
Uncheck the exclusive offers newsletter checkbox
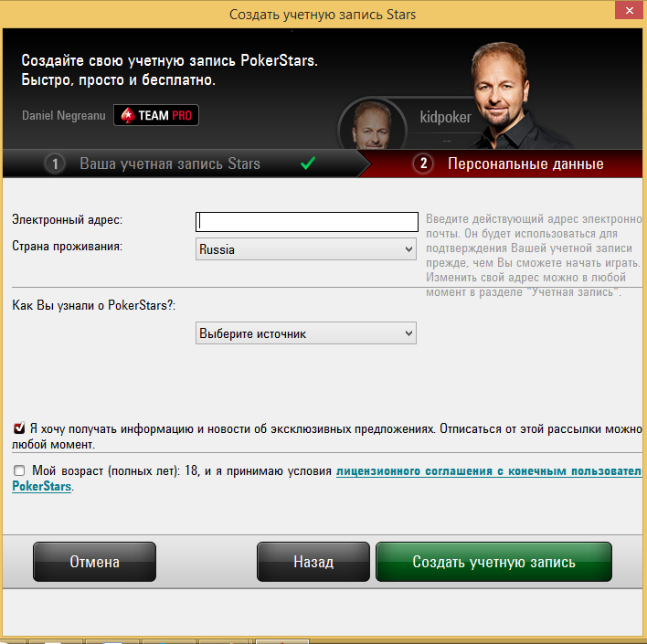19,428
